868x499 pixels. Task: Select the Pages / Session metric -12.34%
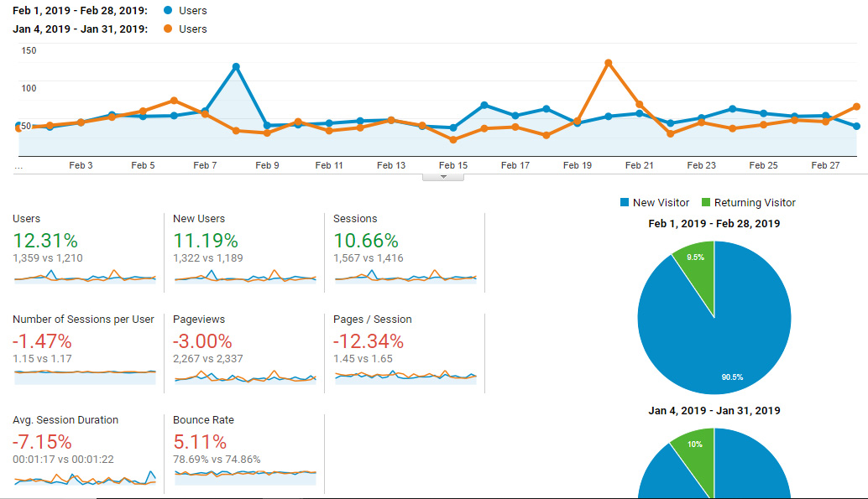pos(369,341)
